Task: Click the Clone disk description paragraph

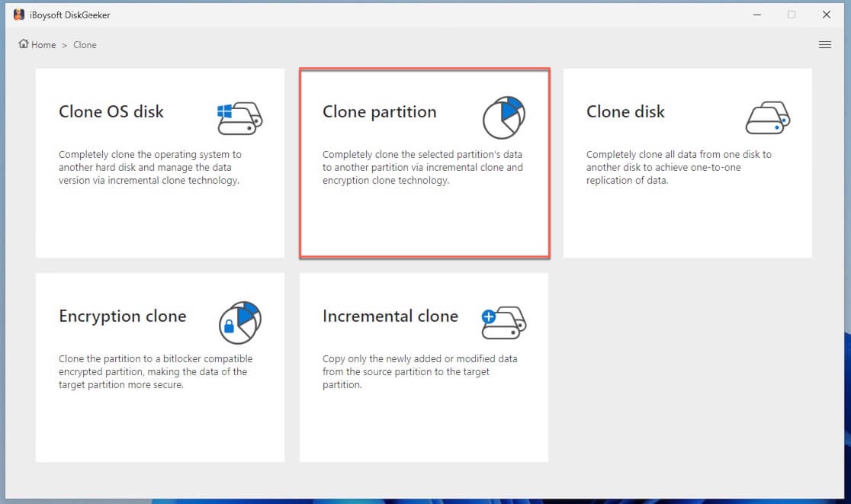Action: pos(679,168)
